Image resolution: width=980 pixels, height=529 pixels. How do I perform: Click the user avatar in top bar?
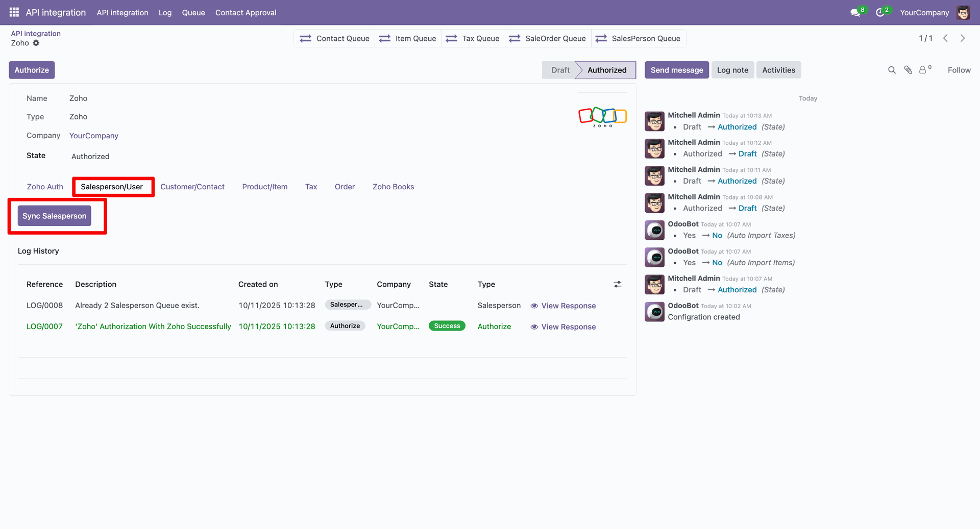pyautogui.click(x=963, y=13)
